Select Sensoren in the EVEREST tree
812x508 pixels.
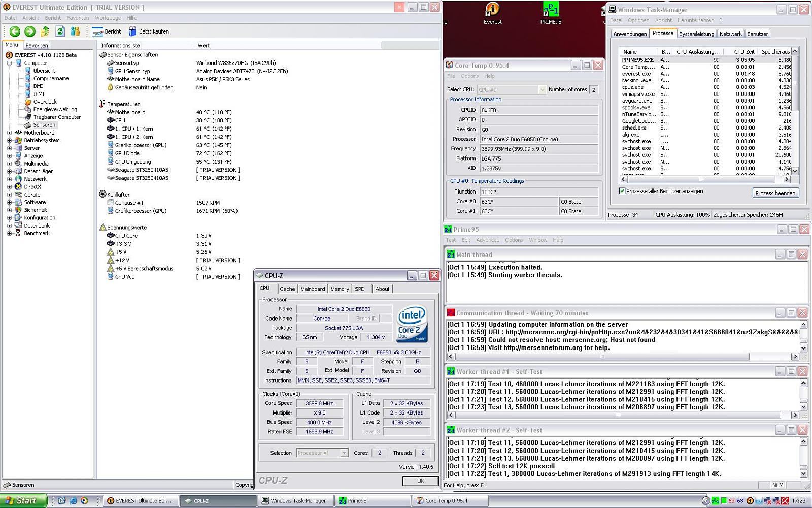click(44, 125)
